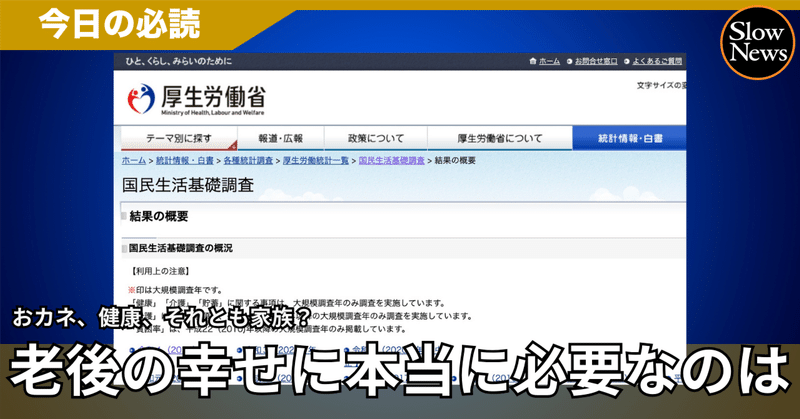Go to ホーム in the breadcrumb
The width and height of the screenshot is (800, 419).
pyautogui.click(x=134, y=160)
